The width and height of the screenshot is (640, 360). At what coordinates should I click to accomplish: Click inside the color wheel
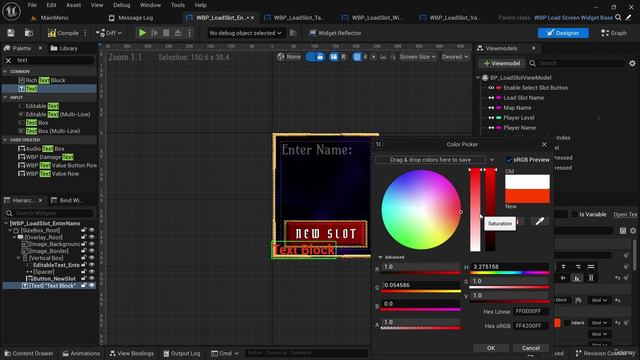[x=421, y=210]
